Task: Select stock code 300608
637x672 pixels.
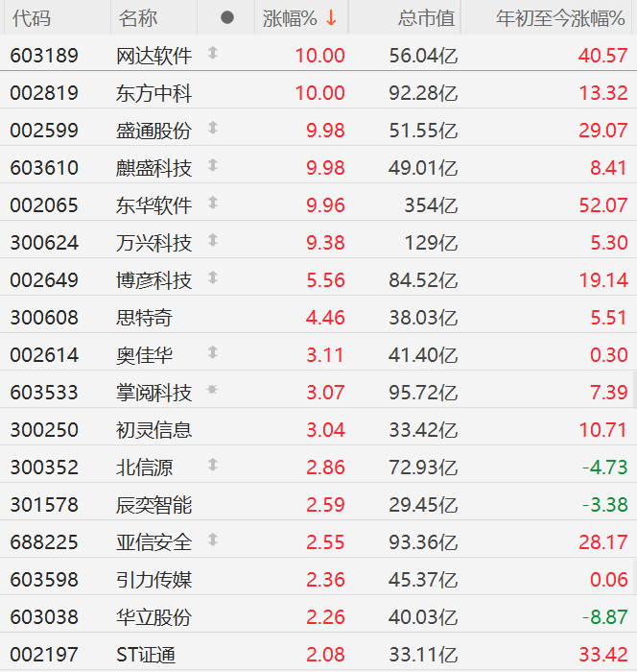Action: [44, 318]
